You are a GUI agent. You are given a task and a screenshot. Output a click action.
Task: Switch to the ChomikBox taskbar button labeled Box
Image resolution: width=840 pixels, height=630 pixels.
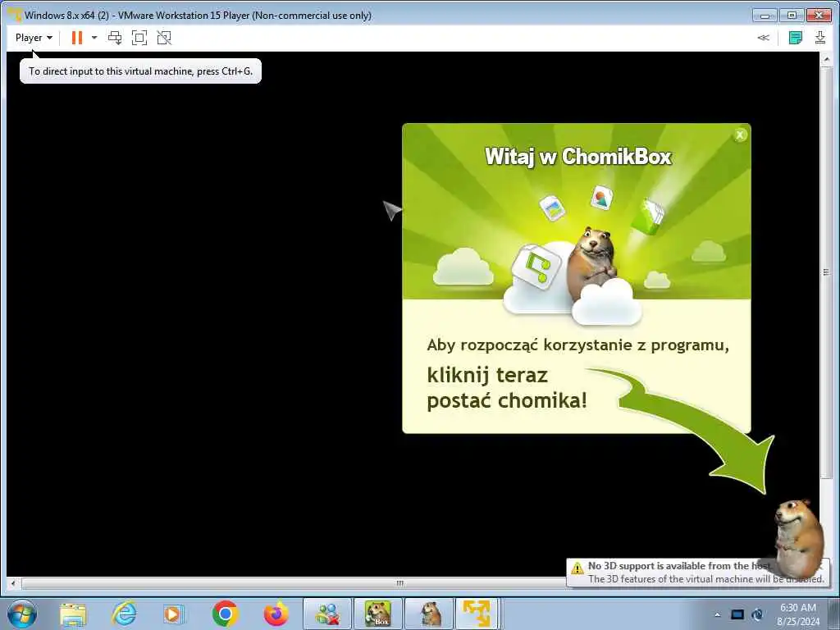click(377, 614)
